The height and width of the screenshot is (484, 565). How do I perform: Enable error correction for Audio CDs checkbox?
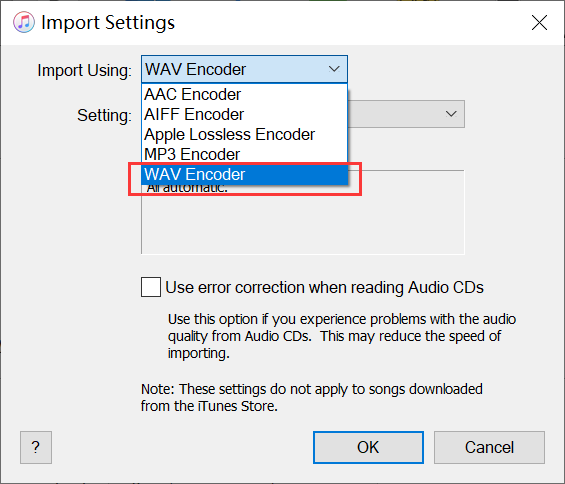pyautogui.click(x=151, y=287)
